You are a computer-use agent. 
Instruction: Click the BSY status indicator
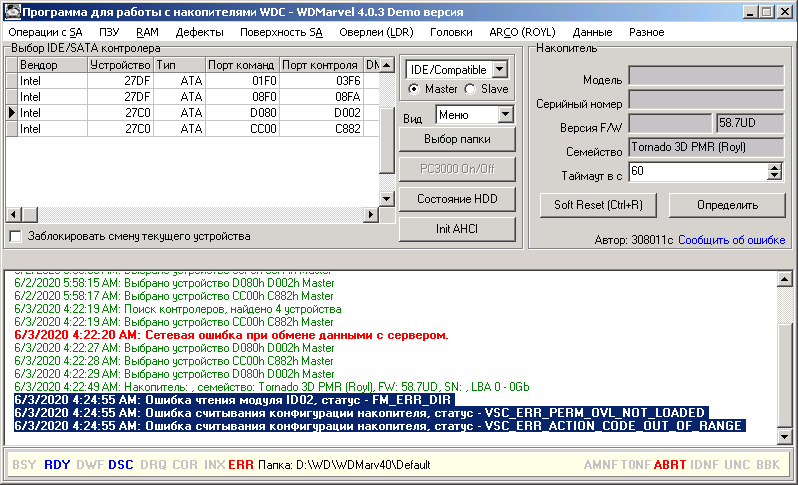(x=25, y=464)
